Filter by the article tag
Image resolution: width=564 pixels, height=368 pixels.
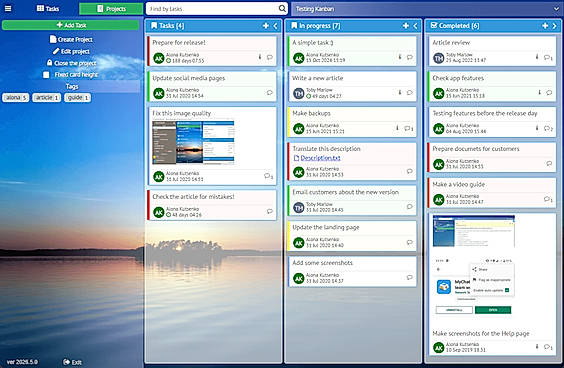pyautogui.click(x=46, y=97)
